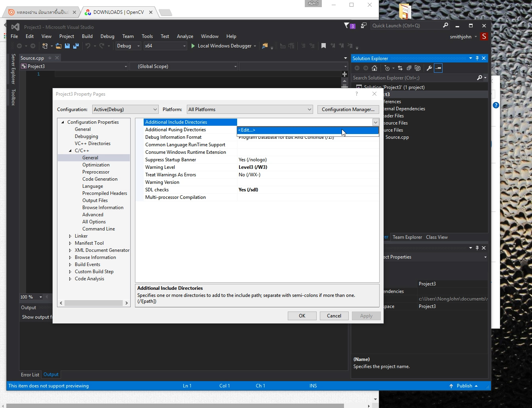Screen dimensions: 532x408
Task: Click the Configuration Manager button
Action: click(x=348, y=109)
